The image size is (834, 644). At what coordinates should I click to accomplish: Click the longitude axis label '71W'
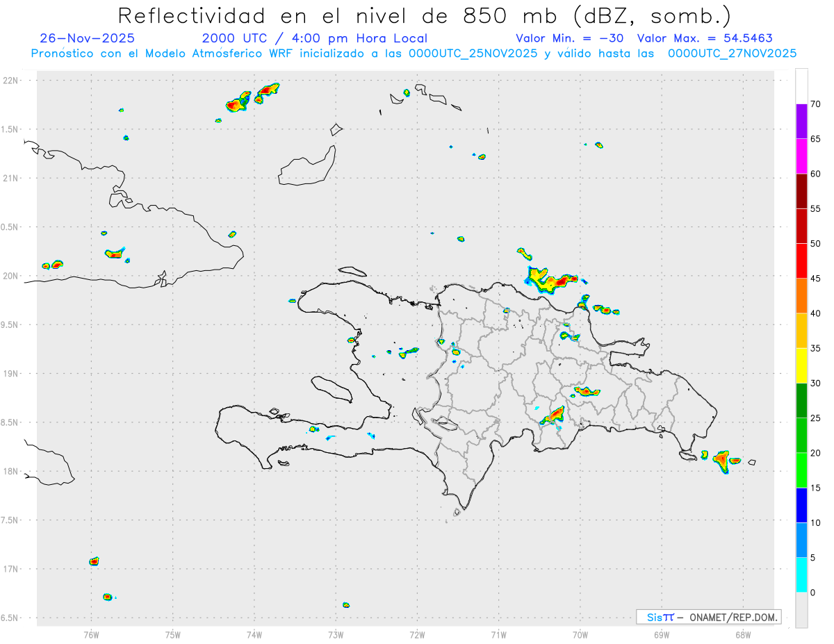(x=498, y=635)
